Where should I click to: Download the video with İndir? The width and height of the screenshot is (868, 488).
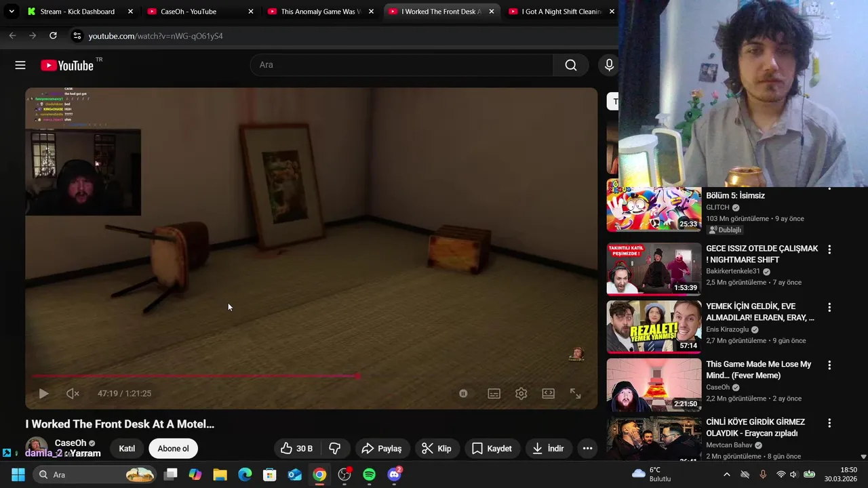pos(549,448)
